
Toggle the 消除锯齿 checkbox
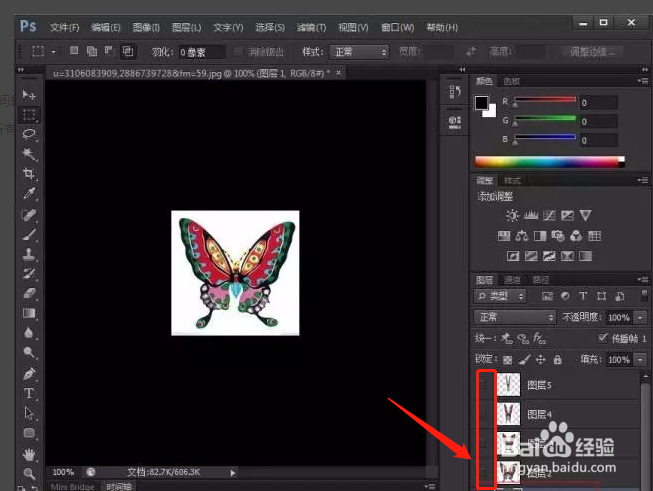click(238, 52)
